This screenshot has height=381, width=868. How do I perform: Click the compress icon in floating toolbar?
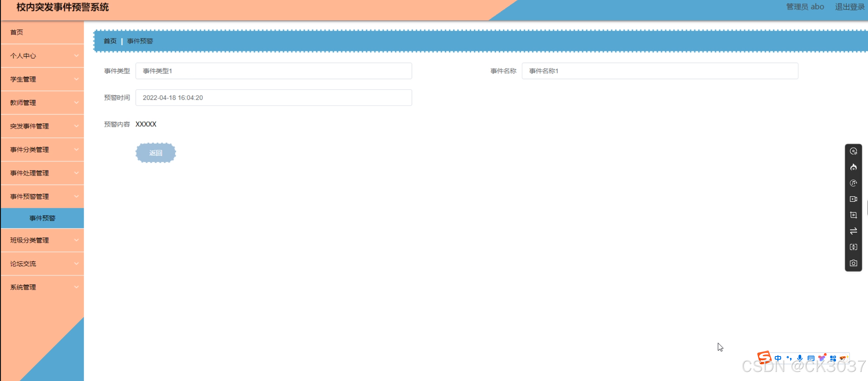(x=853, y=247)
